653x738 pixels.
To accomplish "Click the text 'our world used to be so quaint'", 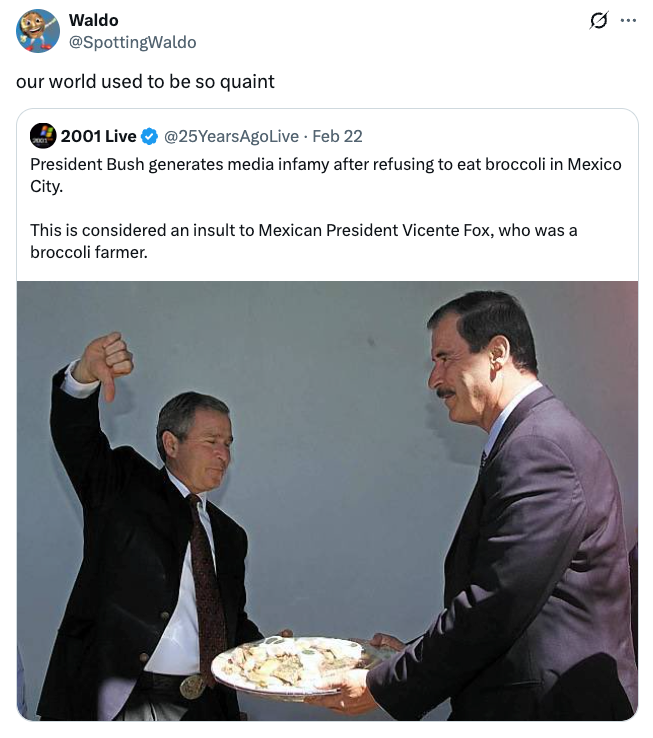I will (x=145, y=82).
